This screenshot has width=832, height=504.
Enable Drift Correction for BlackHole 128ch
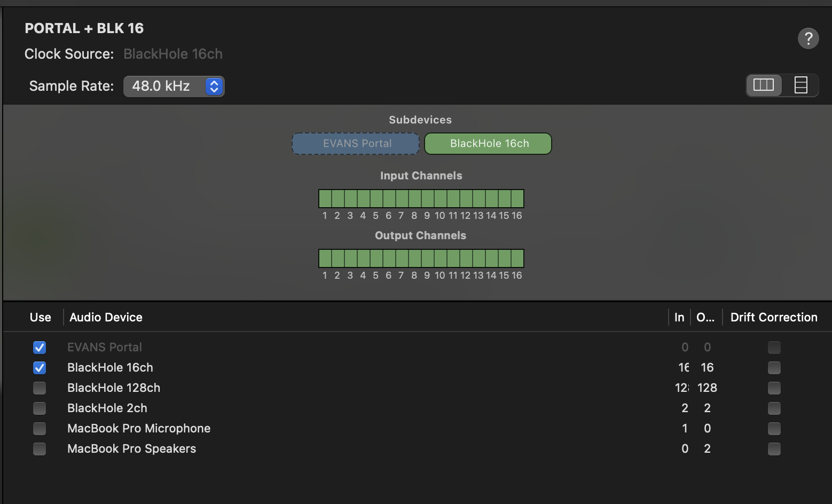(x=774, y=388)
